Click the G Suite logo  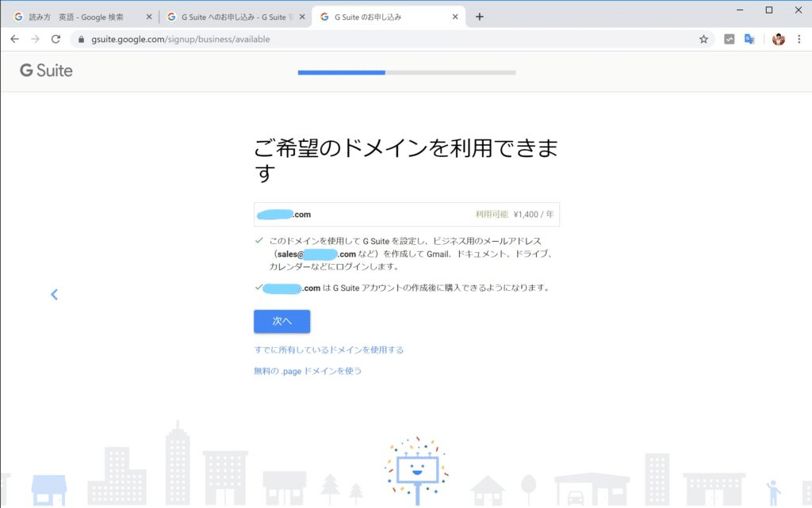[x=45, y=71]
